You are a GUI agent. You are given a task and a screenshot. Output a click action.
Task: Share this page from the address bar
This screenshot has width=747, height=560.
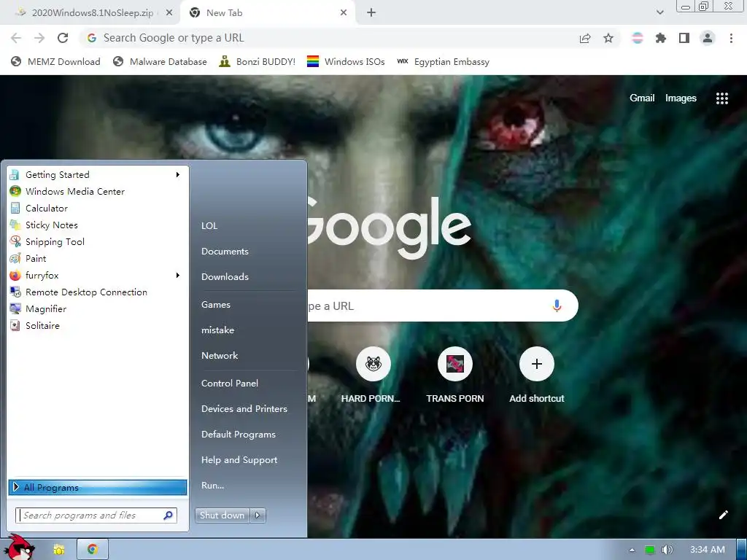[x=585, y=38]
